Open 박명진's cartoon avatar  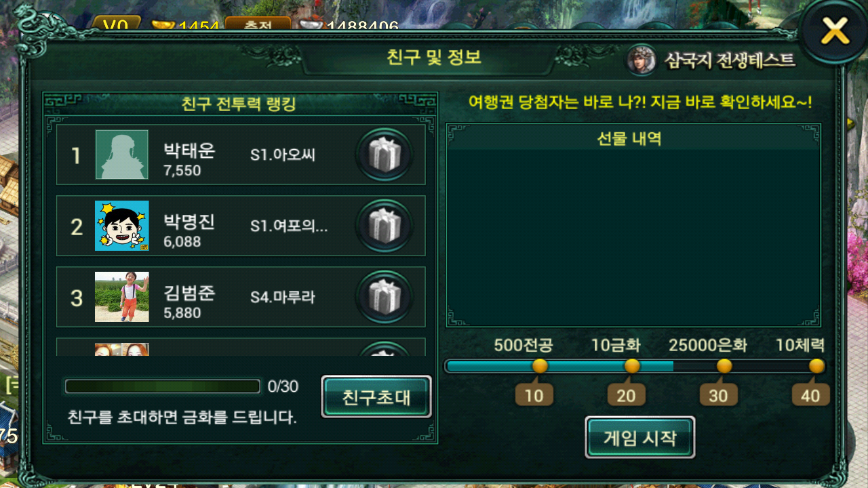(121, 226)
